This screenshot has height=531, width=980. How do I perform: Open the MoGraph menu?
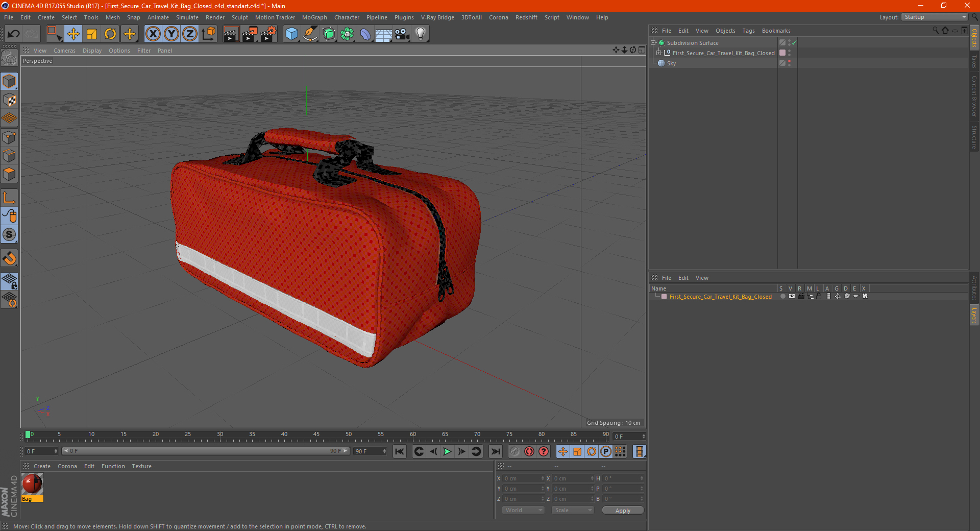pos(314,17)
